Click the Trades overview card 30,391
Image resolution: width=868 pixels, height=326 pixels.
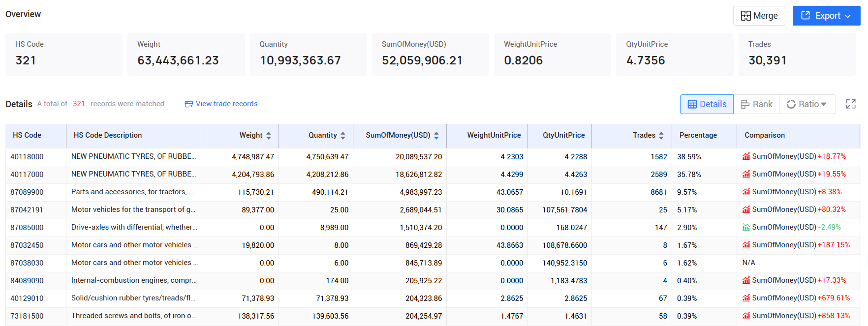(797, 54)
